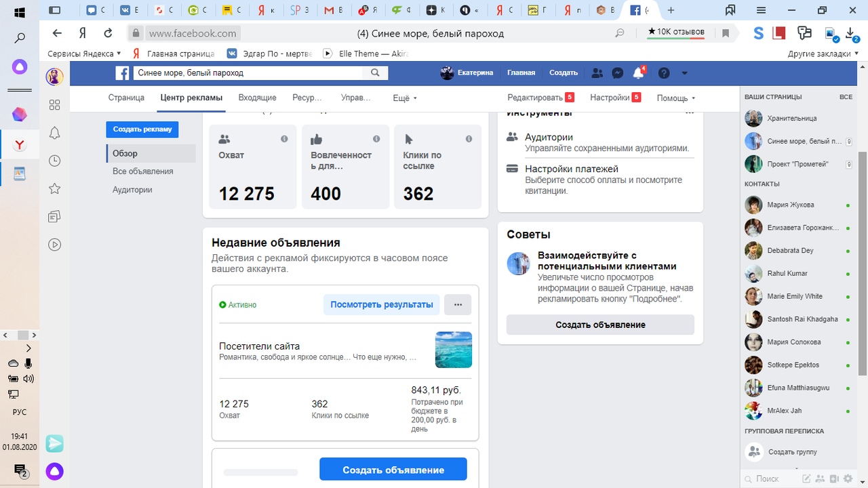Click settings gear in chat panel footer
The height and width of the screenshot is (488, 868).
point(848,479)
